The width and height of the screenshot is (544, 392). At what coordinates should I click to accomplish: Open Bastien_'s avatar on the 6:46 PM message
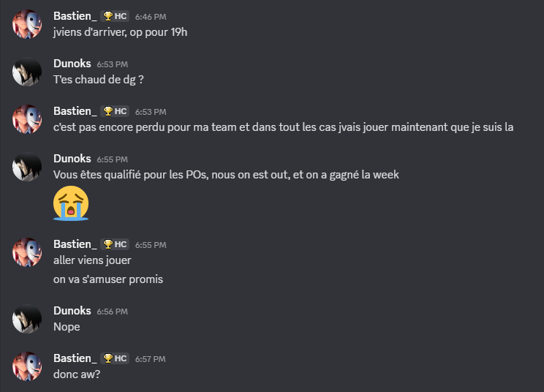coord(27,24)
